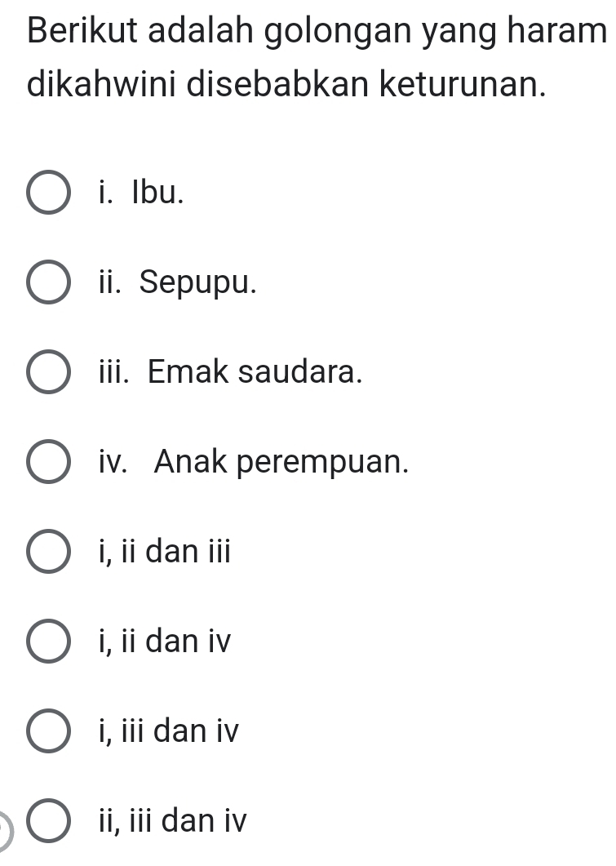Select the radio button for "i. Ibu"

[49, 193]
